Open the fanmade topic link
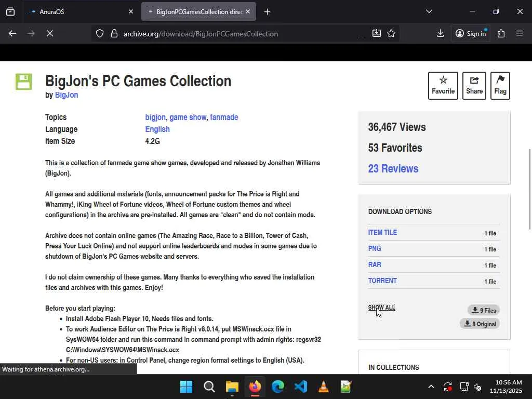This screenshot has height=399, width=532. tap(224, 117)
